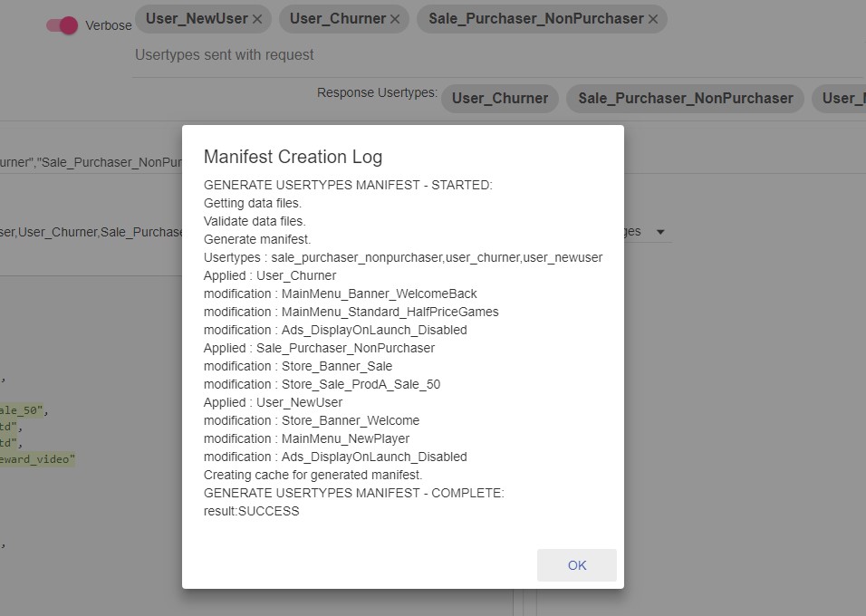866x616 pixels.
Task: Select the User_NewUser request chip label
Action: (197, 19)
